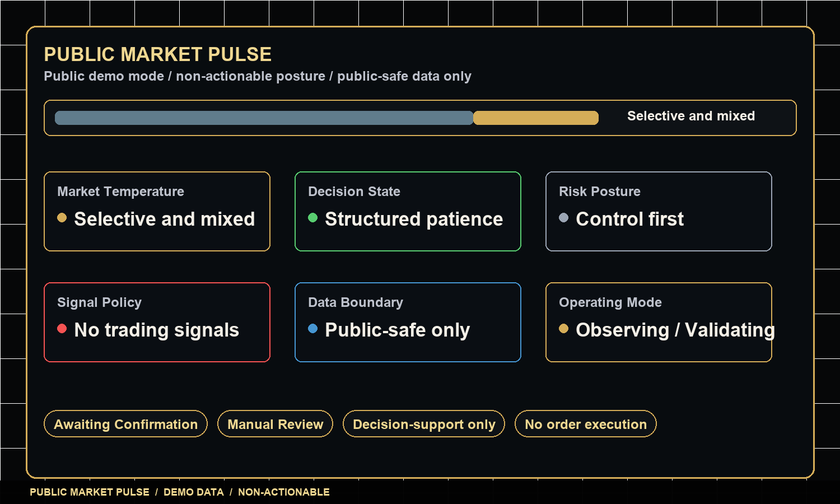Click the PUBLIC MARKET PULSE dashboard title
840x504 pixels.
157,54
